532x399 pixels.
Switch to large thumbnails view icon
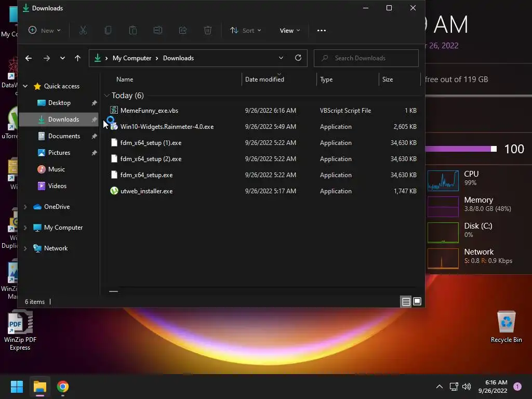point(417,301)
